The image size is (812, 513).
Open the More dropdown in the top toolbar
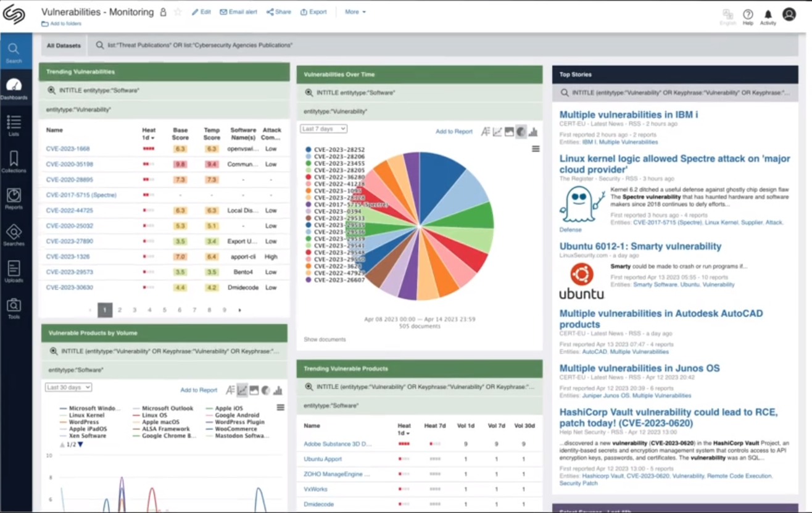(x=355, y=12)
